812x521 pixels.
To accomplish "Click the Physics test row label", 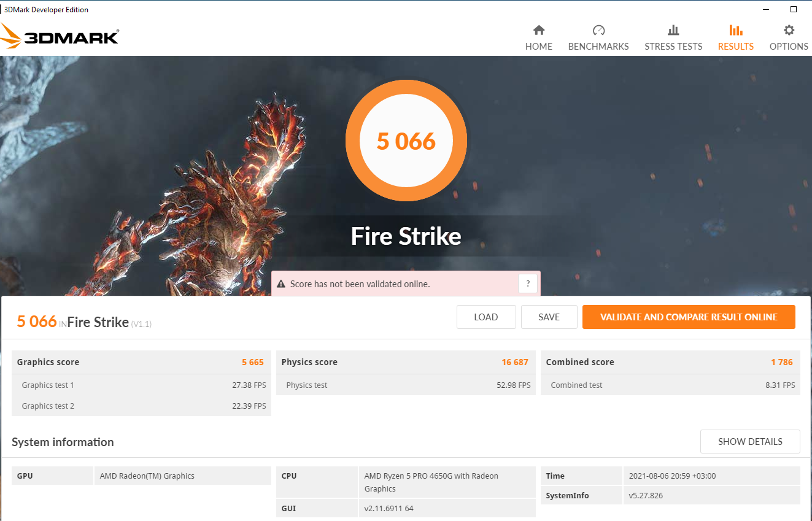I will coord(307,385).
